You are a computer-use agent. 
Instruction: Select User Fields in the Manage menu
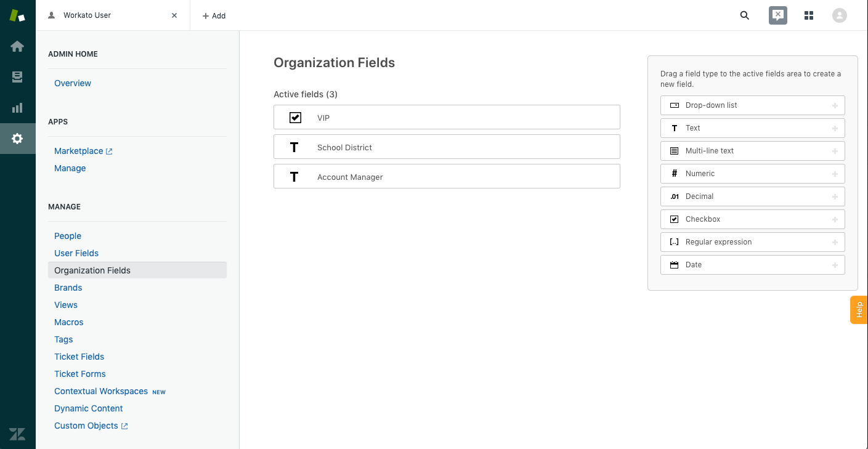coord(76,253)
